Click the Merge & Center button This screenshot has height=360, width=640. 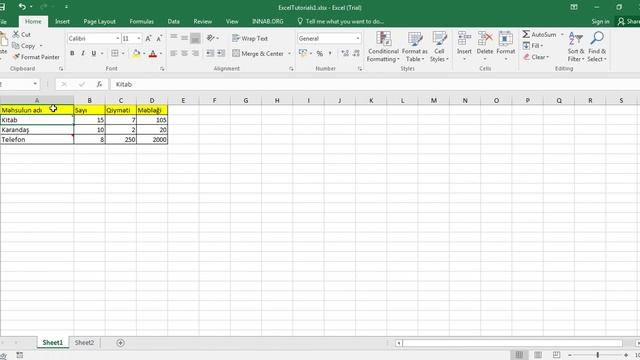pos(258,53)
